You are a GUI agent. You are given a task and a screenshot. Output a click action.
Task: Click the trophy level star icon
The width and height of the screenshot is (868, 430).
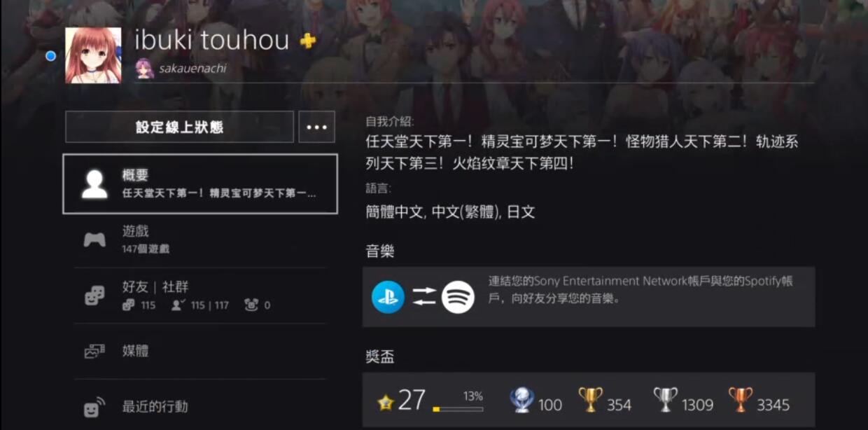(x=386, y=403)
